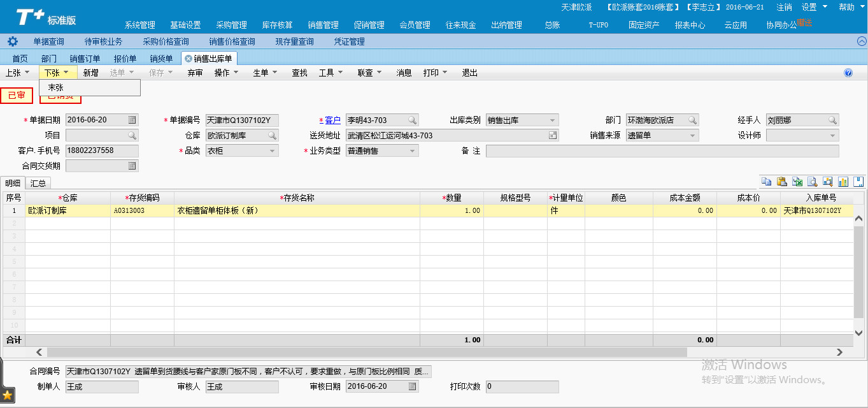Click 注销 at the top right
The image size is (868, 408).
pos(784,7)
